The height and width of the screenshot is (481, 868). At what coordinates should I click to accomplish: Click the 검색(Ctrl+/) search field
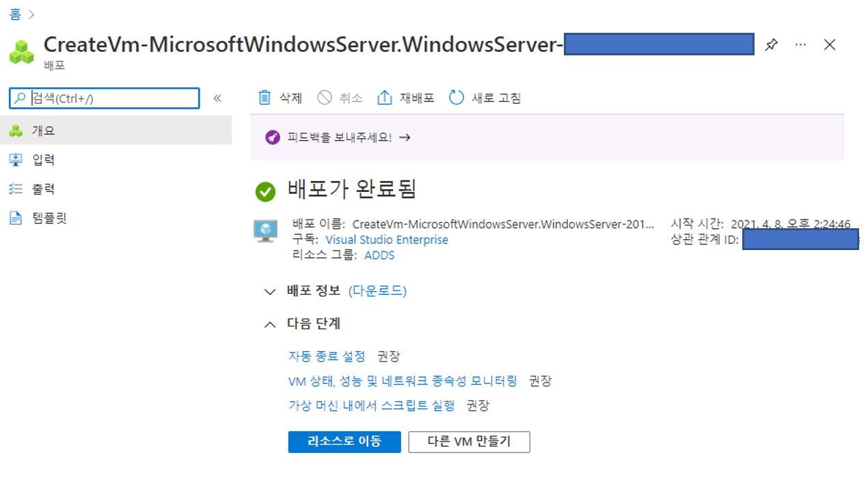pos(105,98)
